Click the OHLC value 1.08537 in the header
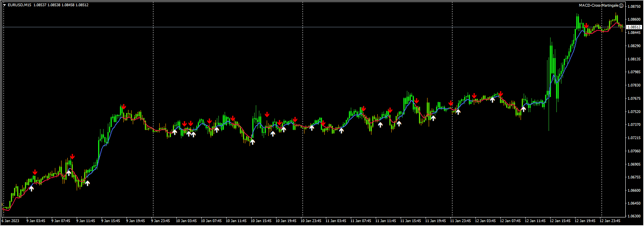 40,5
